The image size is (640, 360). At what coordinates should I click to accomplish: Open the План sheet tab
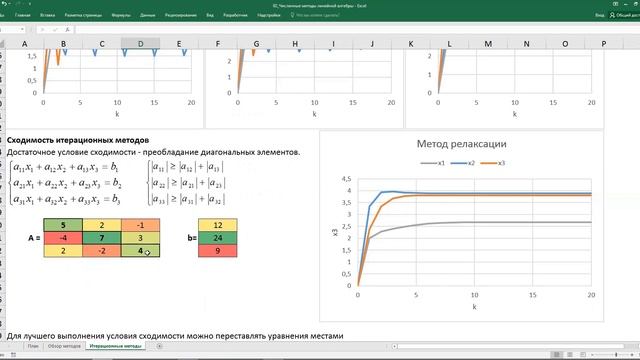[x=33, y=346]
